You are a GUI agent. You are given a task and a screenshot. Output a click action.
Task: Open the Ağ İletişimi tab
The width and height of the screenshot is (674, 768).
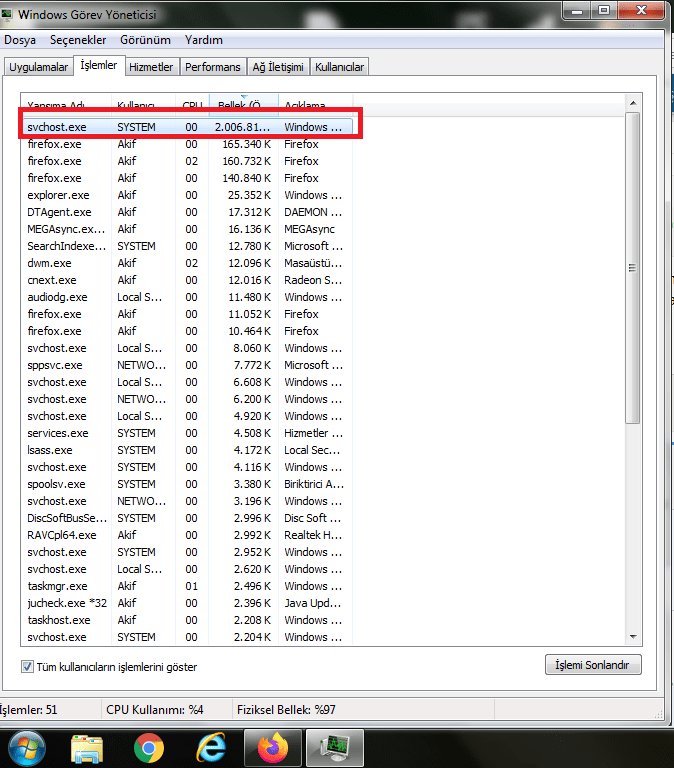tap(278, 67)
